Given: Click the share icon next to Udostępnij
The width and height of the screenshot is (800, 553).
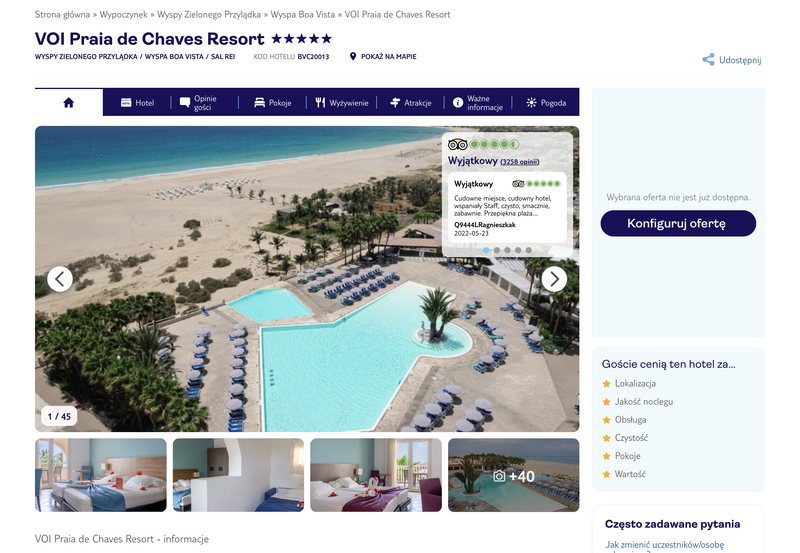Looking at the screenshot, I should tap(708, 60).
